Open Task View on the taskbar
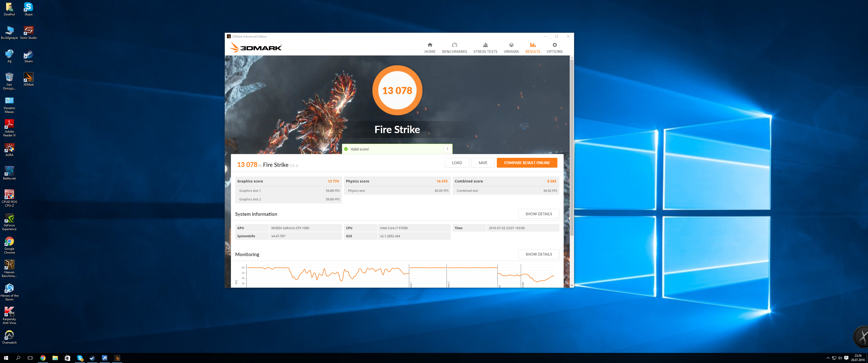 coord(30,358)
